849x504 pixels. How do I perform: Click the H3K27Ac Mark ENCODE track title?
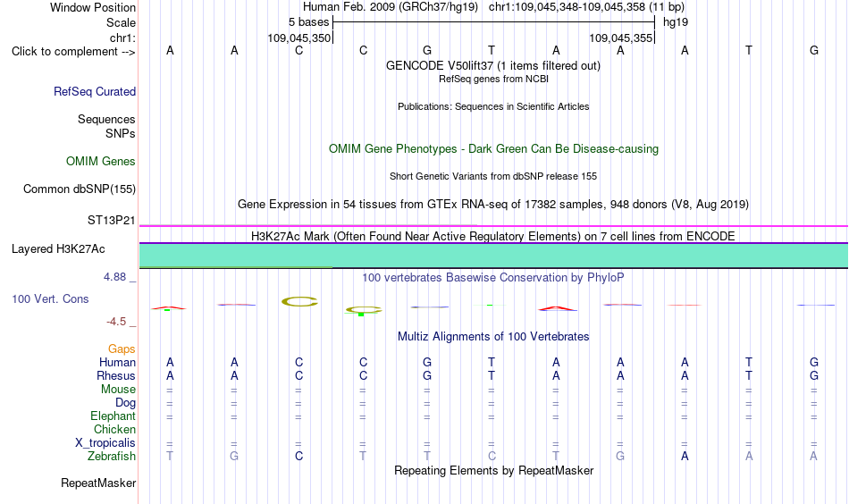pyautogui.click(x=492, y=237)
